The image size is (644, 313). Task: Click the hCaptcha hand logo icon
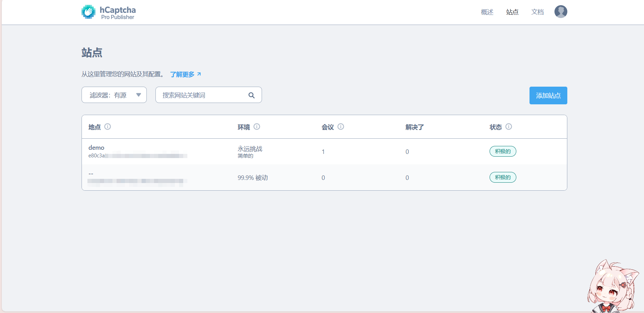point(88,12)
